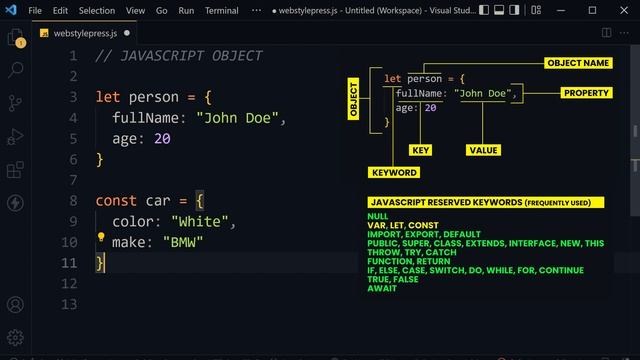Click the make key on line 10
Screen dimensions: 640x360
[x=129, y=242]
